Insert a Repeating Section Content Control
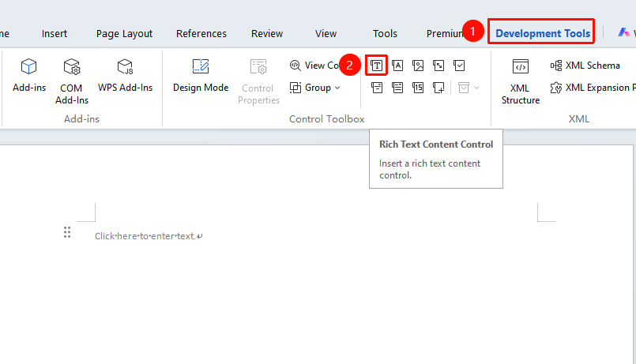 coord(438,87)
